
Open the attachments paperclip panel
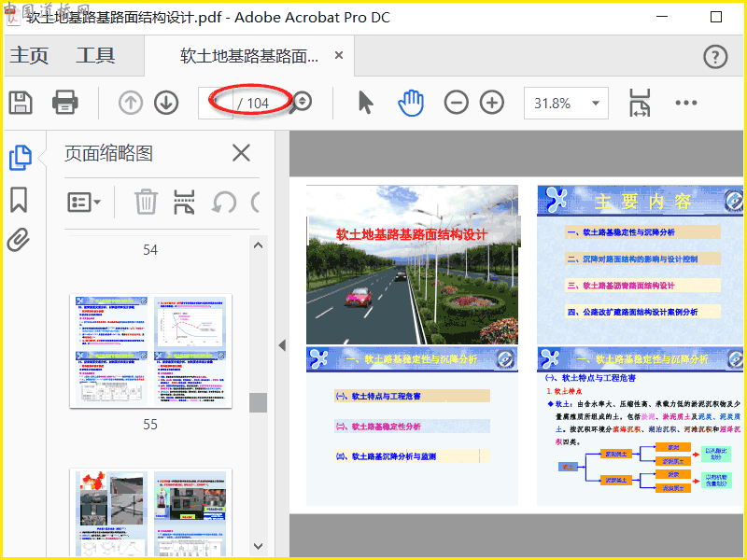pyautogui.click(x=19, y=240)
